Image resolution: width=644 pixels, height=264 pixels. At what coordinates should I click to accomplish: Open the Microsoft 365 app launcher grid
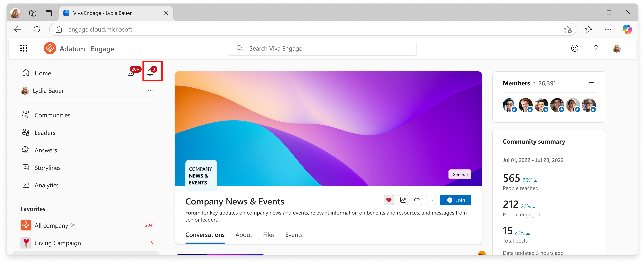(x=24, y=48)
